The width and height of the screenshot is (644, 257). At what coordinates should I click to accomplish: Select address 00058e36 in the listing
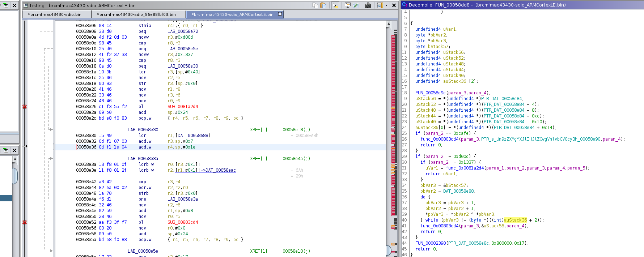pos(86,147)
